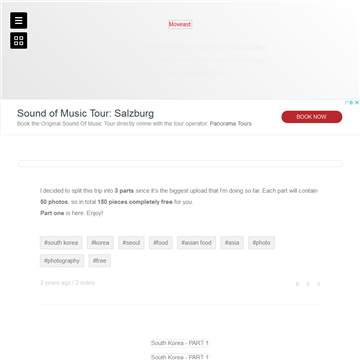
Task: Click the faded 'C' post action icon
Action: (308, 284)
